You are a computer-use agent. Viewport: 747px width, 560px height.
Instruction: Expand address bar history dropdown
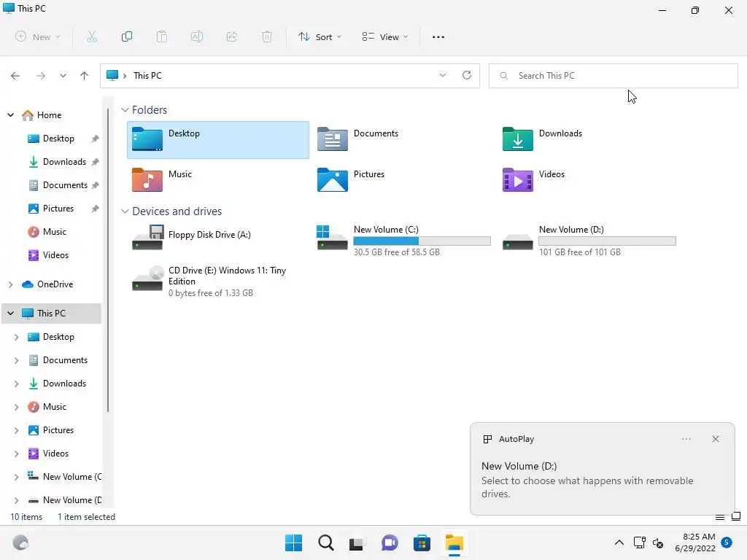(x=443, y=75)
